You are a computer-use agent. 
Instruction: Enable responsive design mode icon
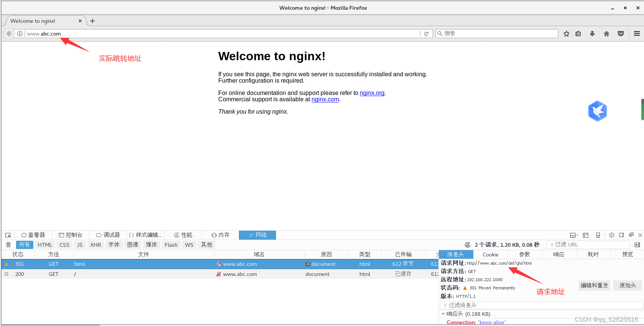pyautogui.click(x=598, y=235)
